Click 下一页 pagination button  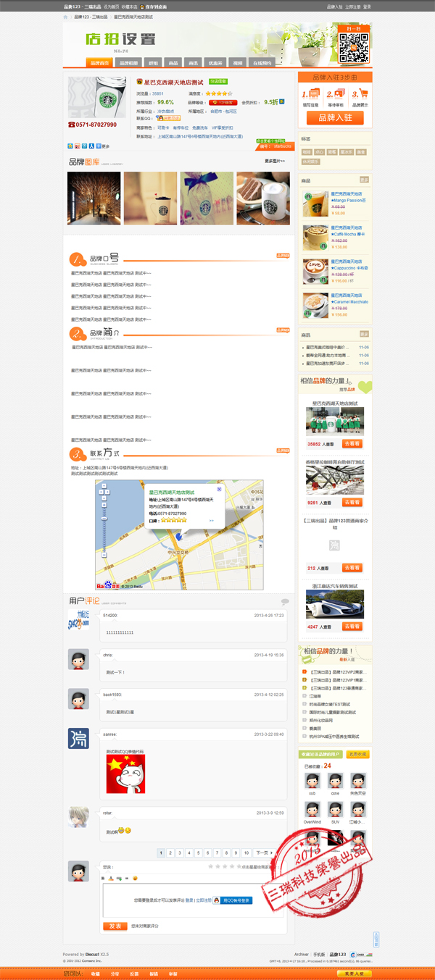click(264, 853)
